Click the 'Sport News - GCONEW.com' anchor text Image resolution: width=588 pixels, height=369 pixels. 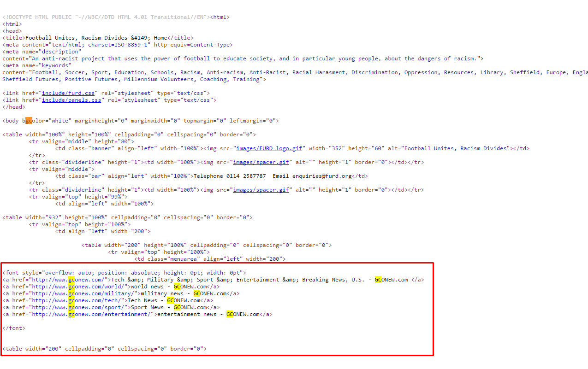click(x=169, y=307)
